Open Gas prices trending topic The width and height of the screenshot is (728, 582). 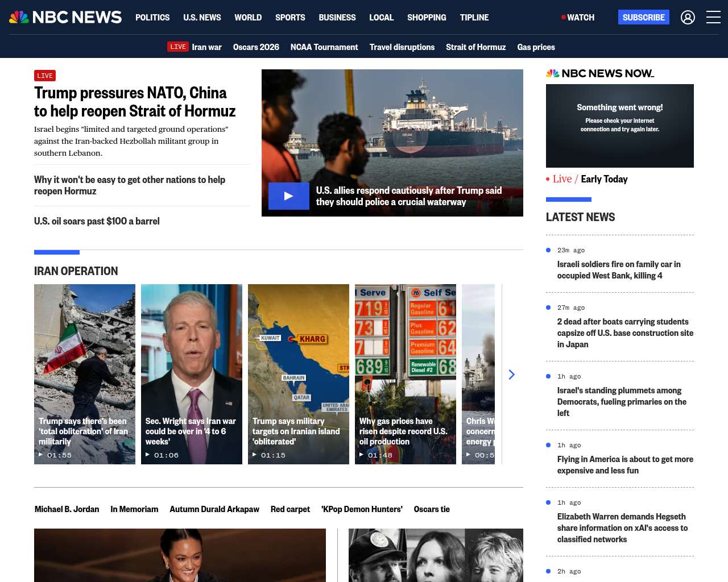tap(536, 47)
